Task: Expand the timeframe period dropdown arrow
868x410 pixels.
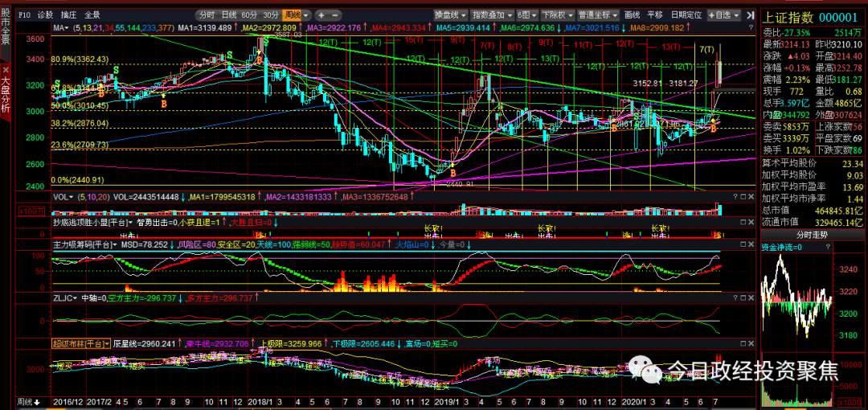Action: (307, 15)
